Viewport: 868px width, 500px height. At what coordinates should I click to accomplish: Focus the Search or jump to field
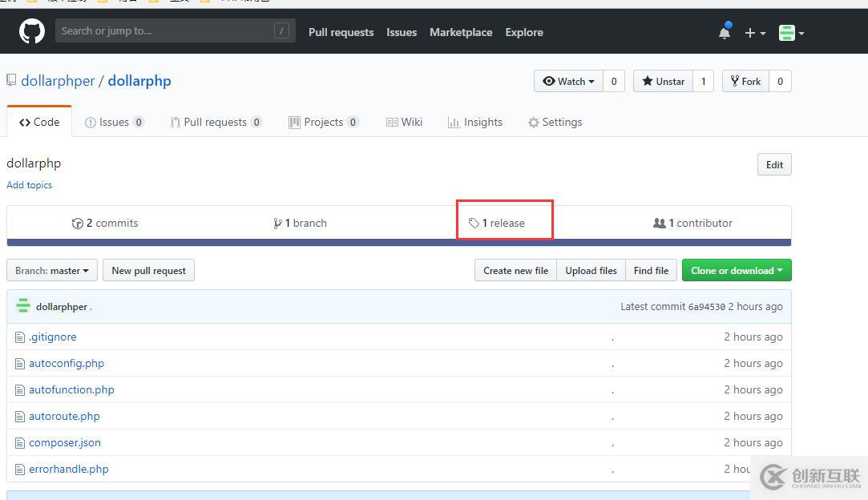click(175, 31)
